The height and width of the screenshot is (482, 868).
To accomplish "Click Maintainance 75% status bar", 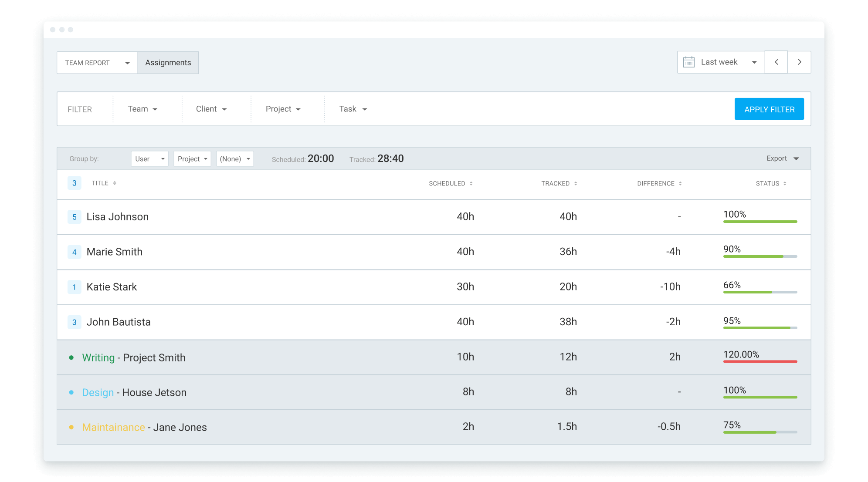I will (x=760, y=432).
